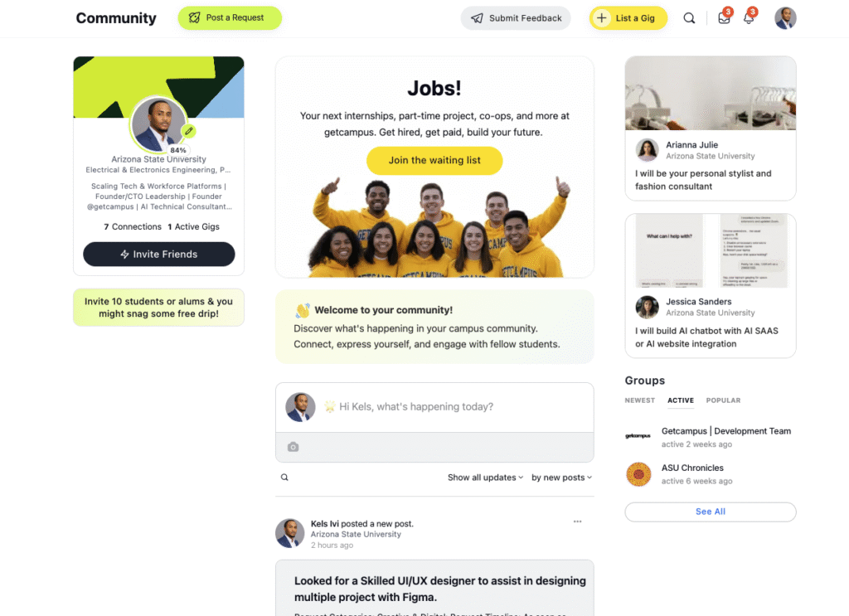Click Join the waiting list button
This screenshot has height=616, width=849.
(x=434, y=160)
